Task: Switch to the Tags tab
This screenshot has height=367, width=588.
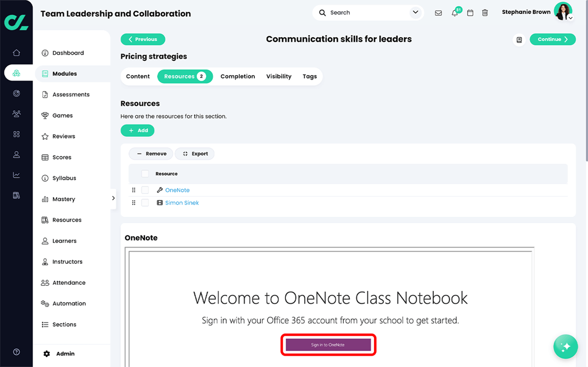Action: 310,77
